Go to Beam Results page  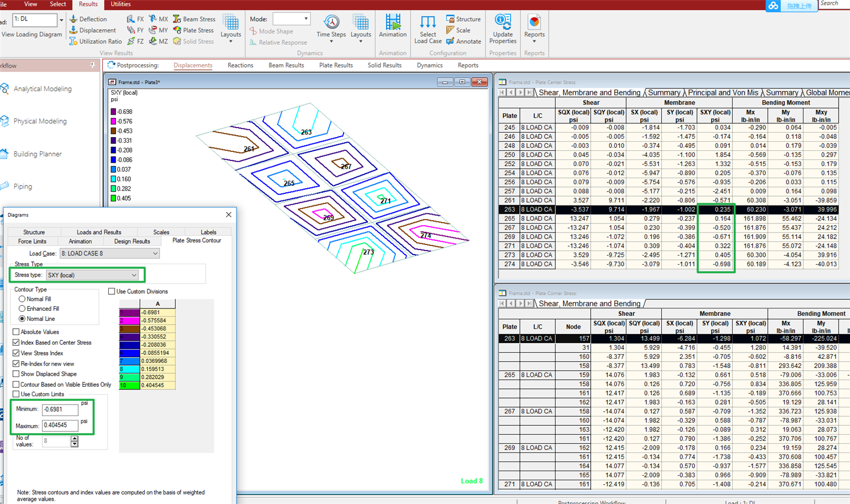pos(286,65)
